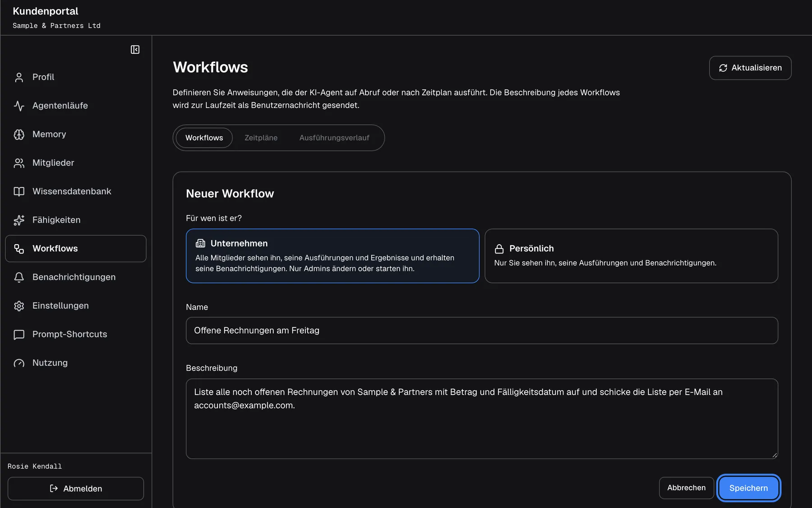Select the Workflows tab pill
The height and width of the screenshot is (508, 812).
tap(204, 138)
